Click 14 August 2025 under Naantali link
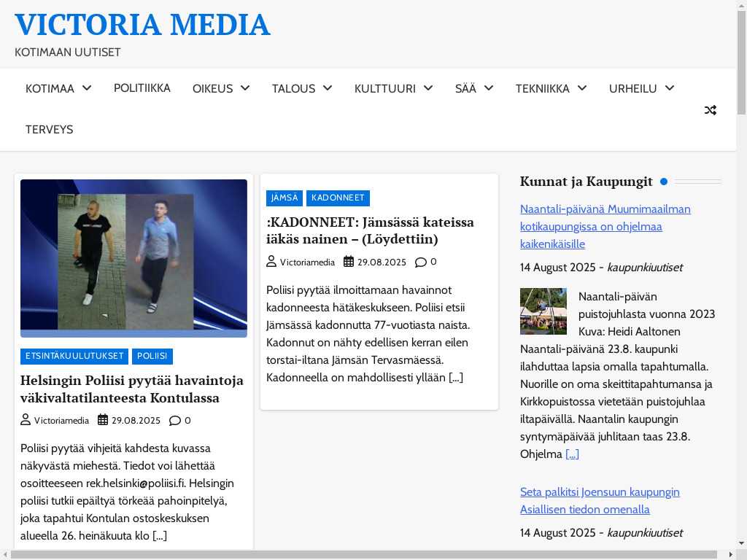 coord(558,267)
